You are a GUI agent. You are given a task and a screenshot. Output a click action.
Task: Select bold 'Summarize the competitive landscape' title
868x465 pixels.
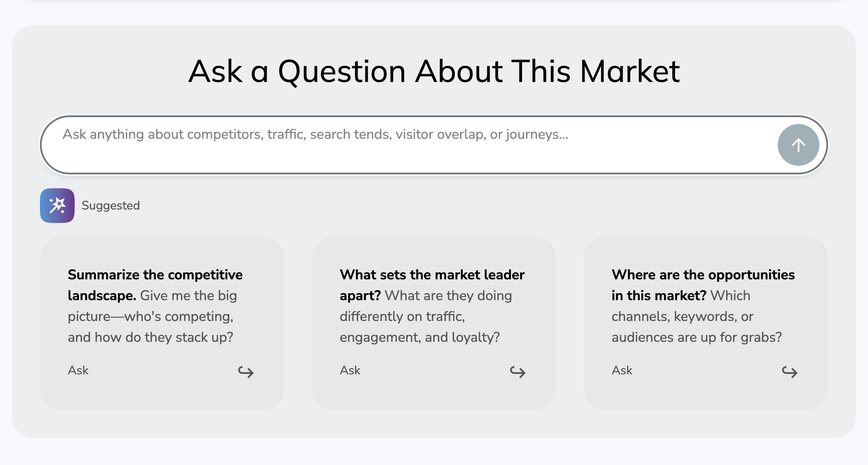pyautogui.click(x=155, y=275)
